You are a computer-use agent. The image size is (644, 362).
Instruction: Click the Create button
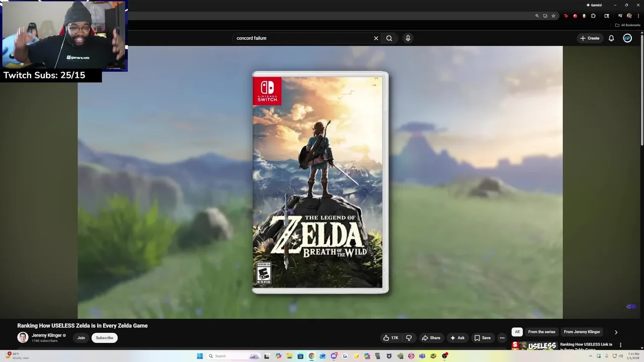coord(590,38)
